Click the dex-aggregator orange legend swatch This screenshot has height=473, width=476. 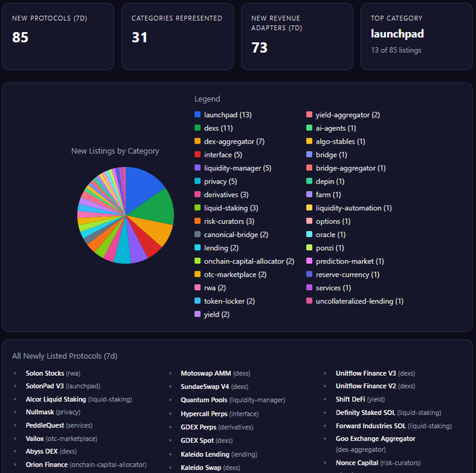pos(197,142)
